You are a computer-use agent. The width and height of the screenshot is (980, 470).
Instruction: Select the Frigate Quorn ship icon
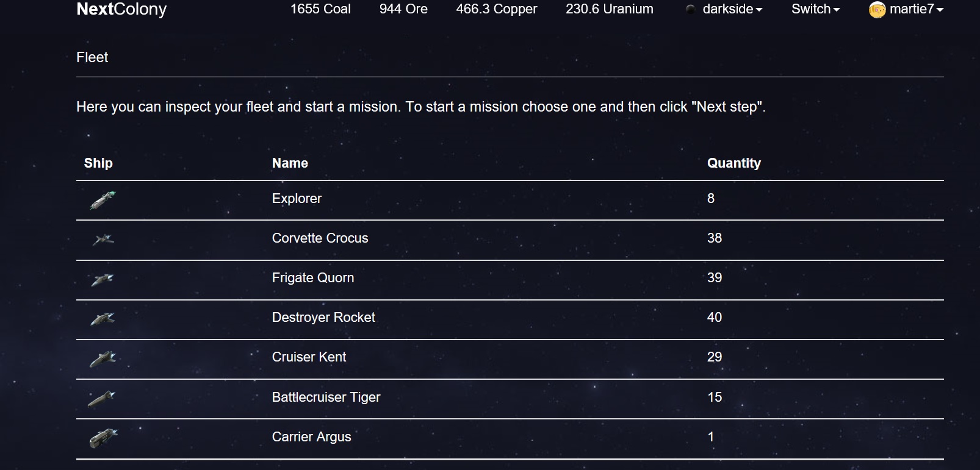pyautogui.click(x=103, y=279)
